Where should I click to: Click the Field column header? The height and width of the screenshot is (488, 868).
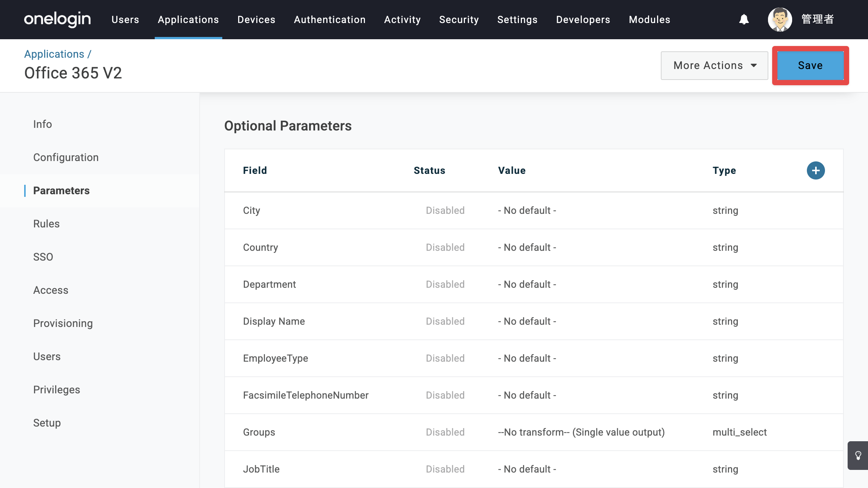pos(255,170)
